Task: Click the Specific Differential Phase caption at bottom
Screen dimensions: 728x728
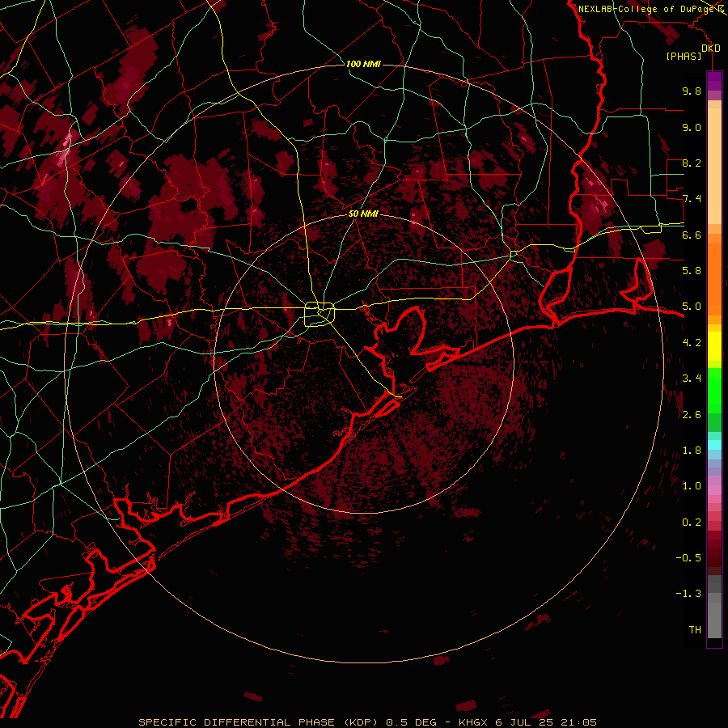Action: 368,722
